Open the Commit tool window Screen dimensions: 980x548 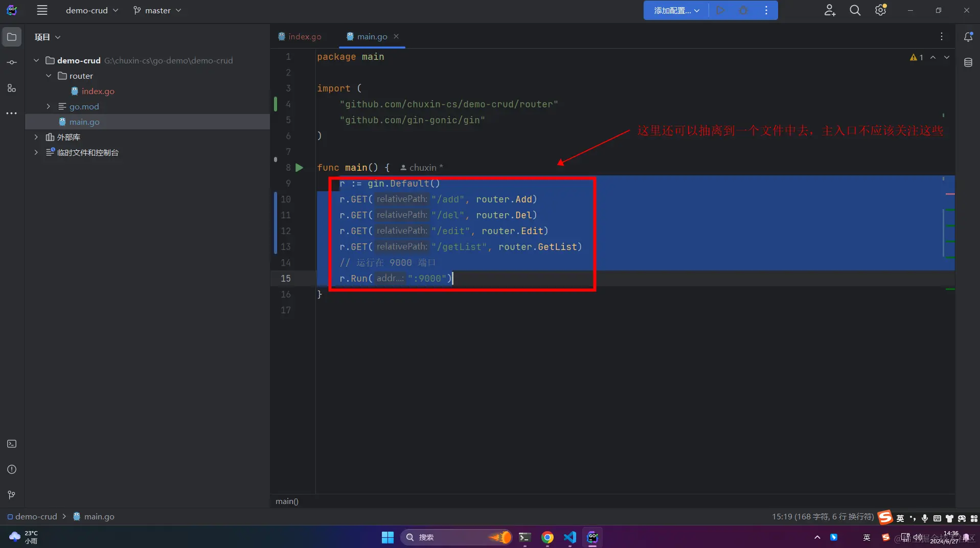[12, 62]
